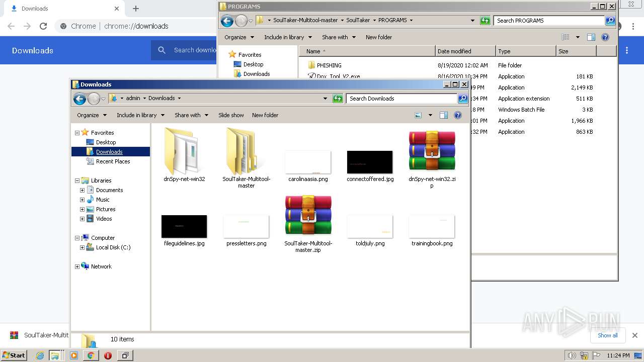Open the Windows Start menu
Viewport: 644px width, 362px height.
click(x=14, y=355)
